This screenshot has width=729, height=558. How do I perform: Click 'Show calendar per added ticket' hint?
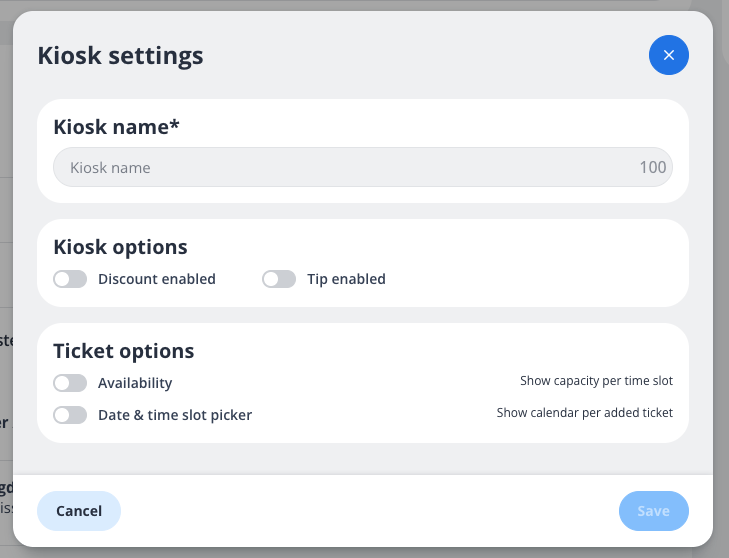(x=584, y=412)
